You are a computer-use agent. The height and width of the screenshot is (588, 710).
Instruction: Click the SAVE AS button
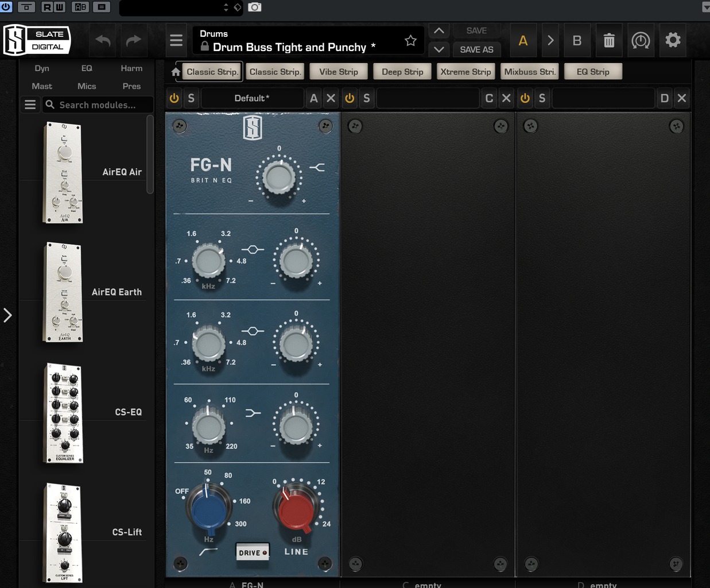(476, 49)
